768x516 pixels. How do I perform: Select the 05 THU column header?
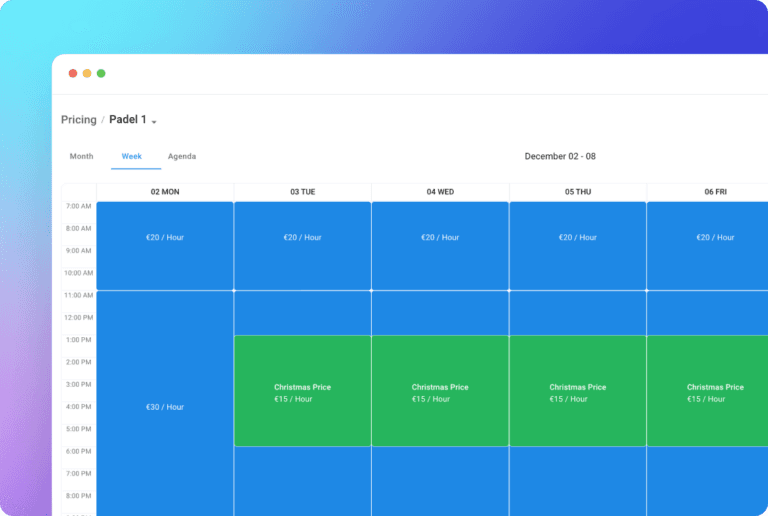click(577, 192)
